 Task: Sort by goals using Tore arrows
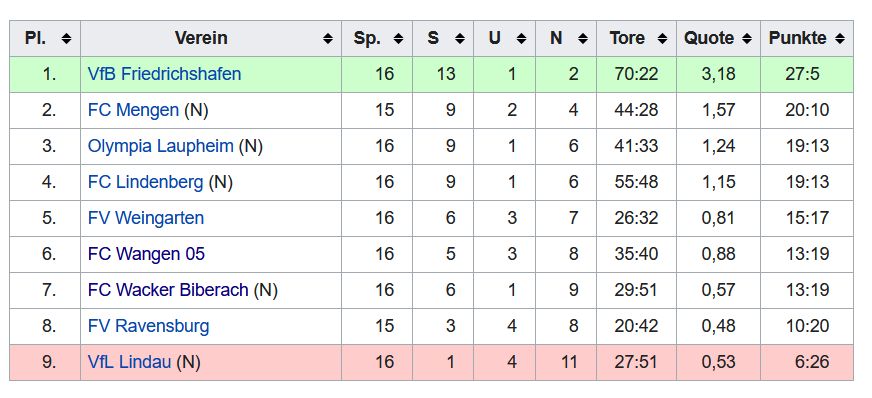[x=662, y=39]
